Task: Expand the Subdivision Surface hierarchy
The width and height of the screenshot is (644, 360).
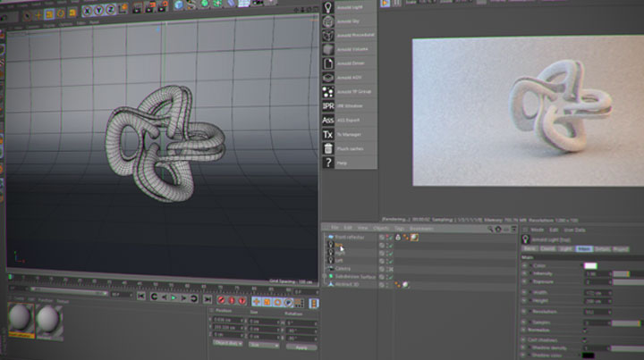Action: point(325,277)
